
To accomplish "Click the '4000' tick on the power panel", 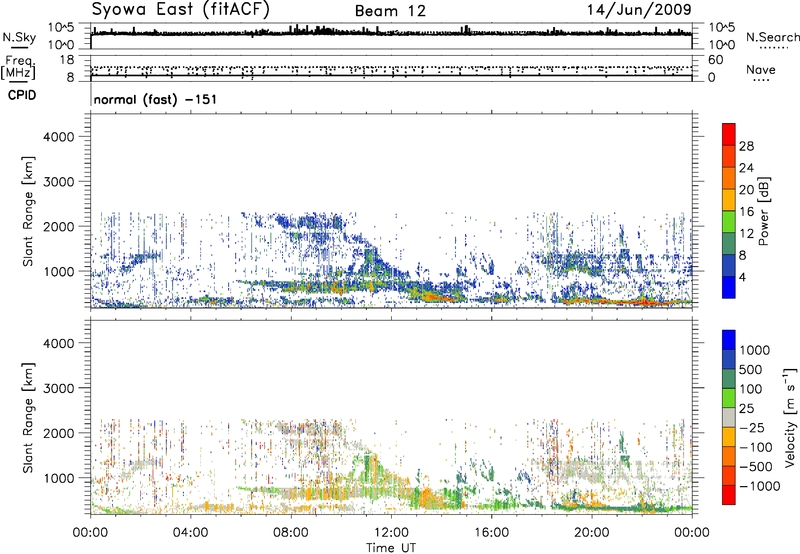I will point(58,137).
